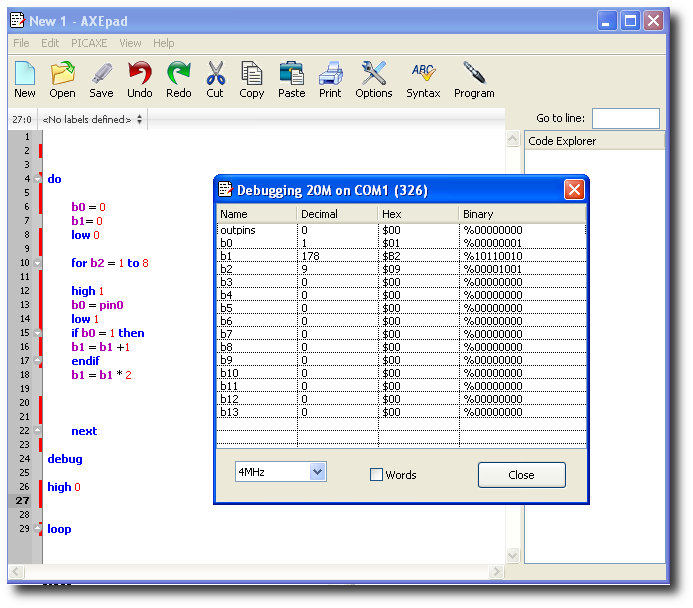This screenshot has height=608, width=693.
Task: Open the Options settings icon
Action: click(x=373, y=79)
